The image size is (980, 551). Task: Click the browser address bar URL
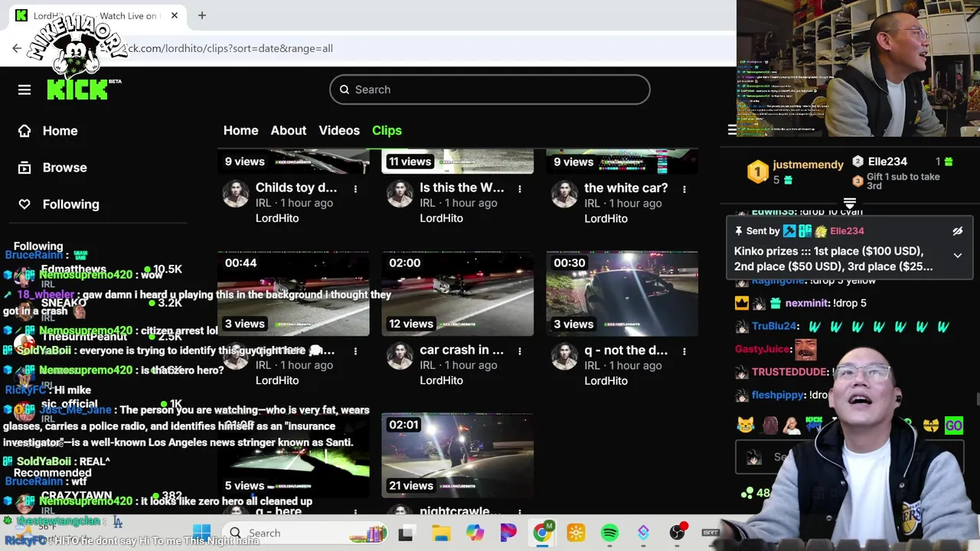[x=230, y=48]
